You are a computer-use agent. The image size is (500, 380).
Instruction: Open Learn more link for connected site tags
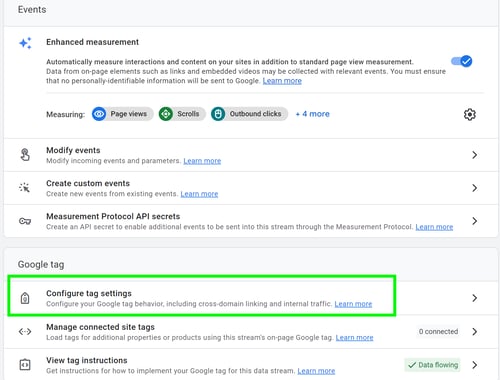coord(354,338)
